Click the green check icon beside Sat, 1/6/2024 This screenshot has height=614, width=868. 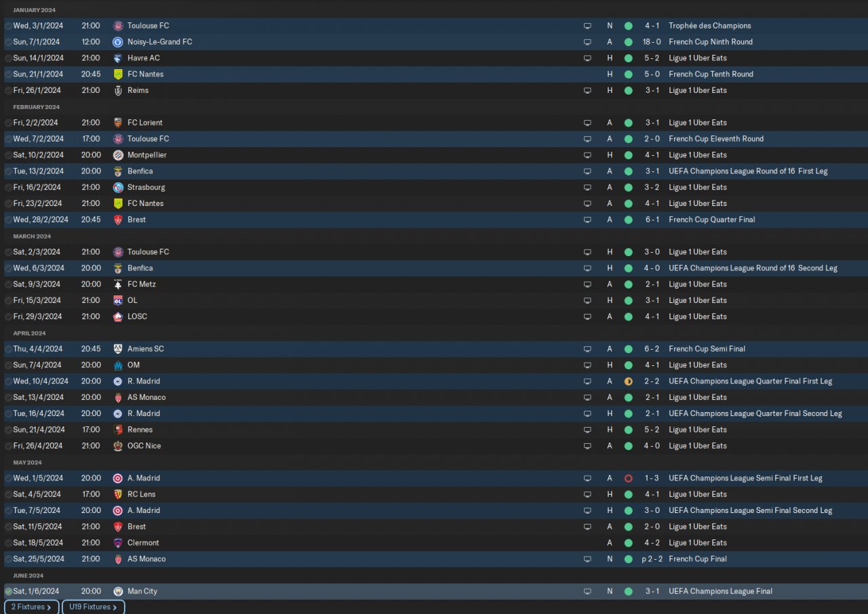pos(8,592)
